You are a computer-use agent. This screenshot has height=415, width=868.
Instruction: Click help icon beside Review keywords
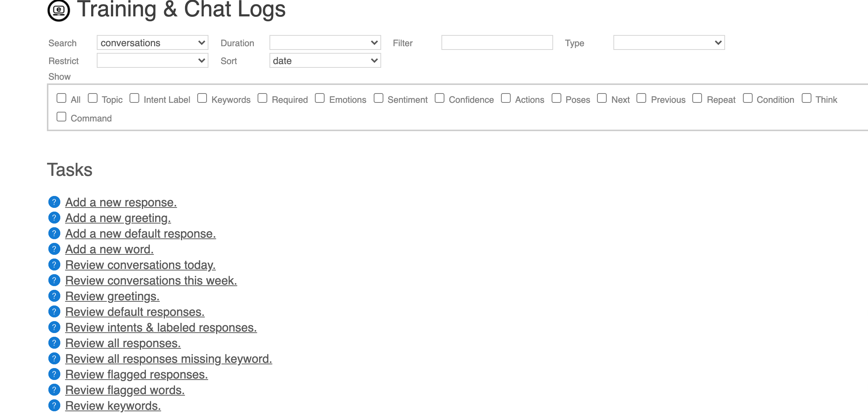54,405
